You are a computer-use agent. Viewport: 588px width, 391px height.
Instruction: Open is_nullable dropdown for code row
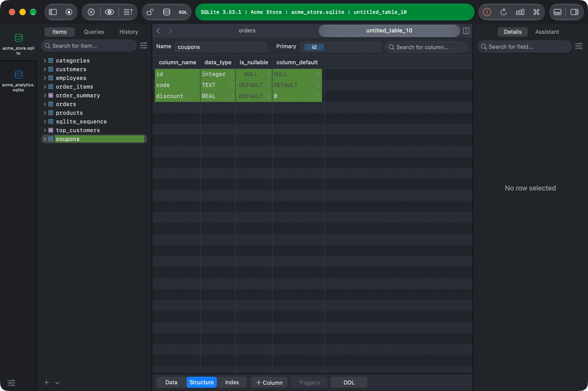269,85
